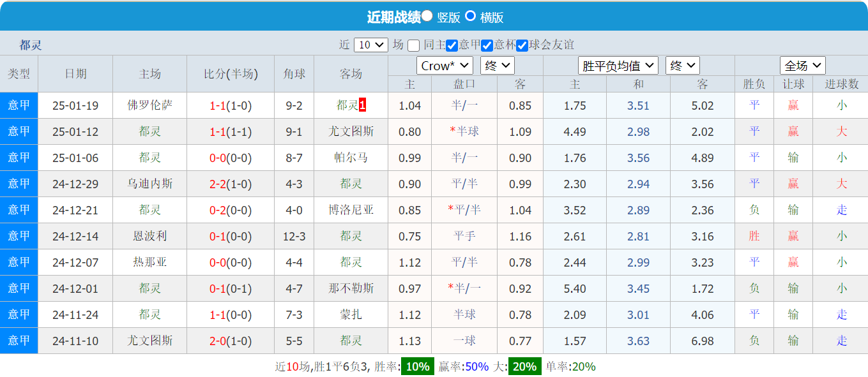Uncheck the 意甲 league filter
Viewport: 868px width, 377px height.
tap(452, 44)
